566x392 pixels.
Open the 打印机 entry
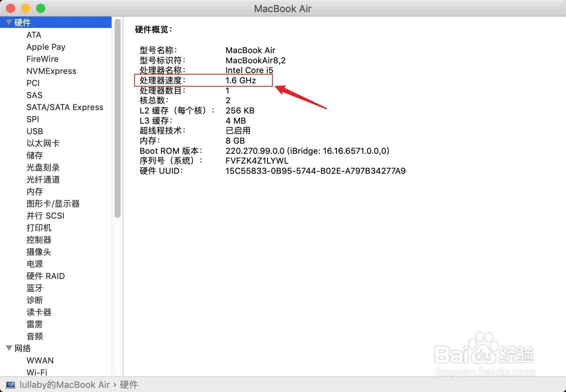pyautogui.click(x=39, y=228)
